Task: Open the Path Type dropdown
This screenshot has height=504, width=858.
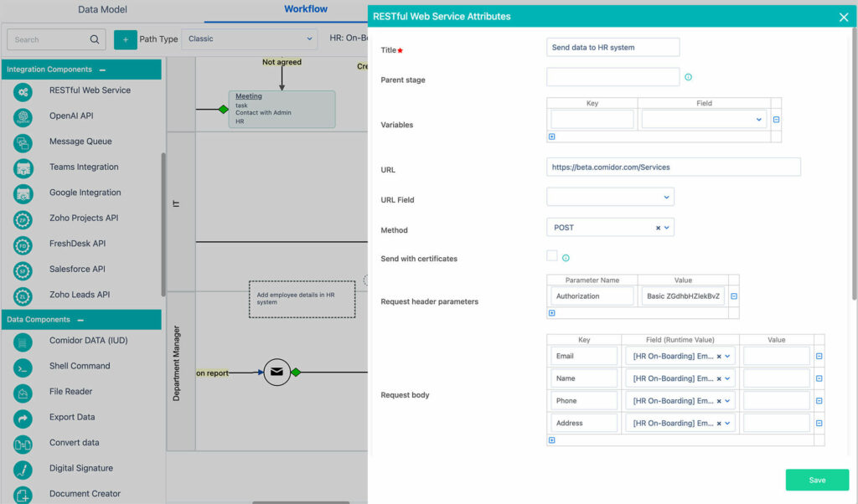Action: coord(250,39)
